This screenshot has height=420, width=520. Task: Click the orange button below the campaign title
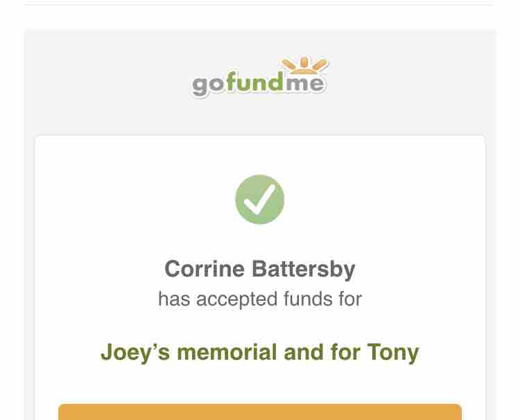pos(260,412)
